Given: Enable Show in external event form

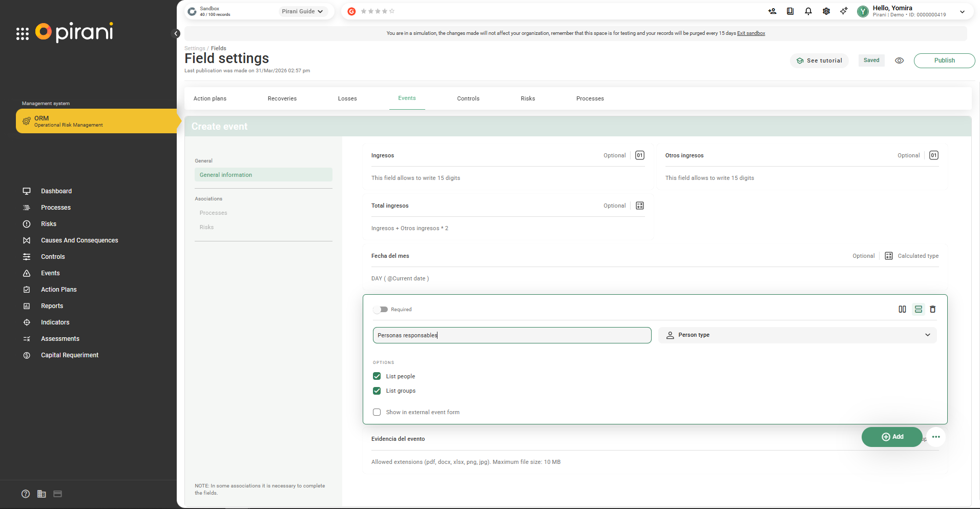Looking at the screenshot, I should [377, 412].
